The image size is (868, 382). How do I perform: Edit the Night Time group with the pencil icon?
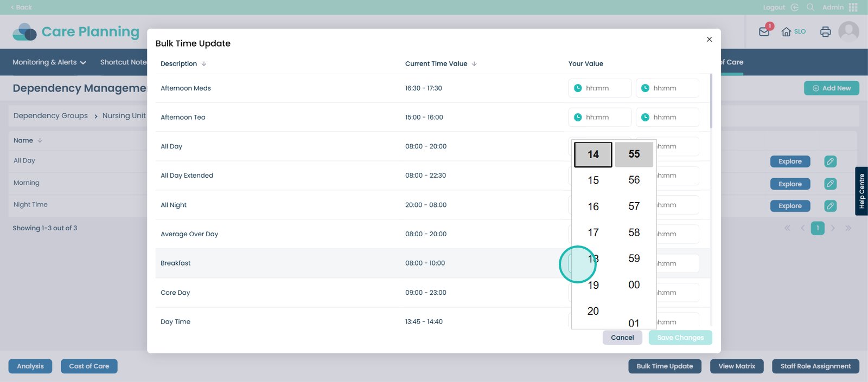click(830, 206)
